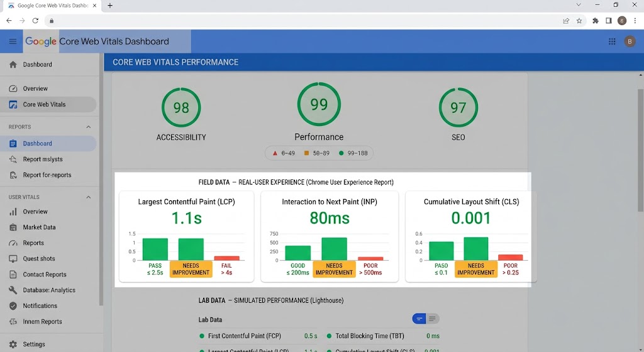Click the CLS Needs Improvement label
Viewport: 644px width, 352px height.
point(476,270)
